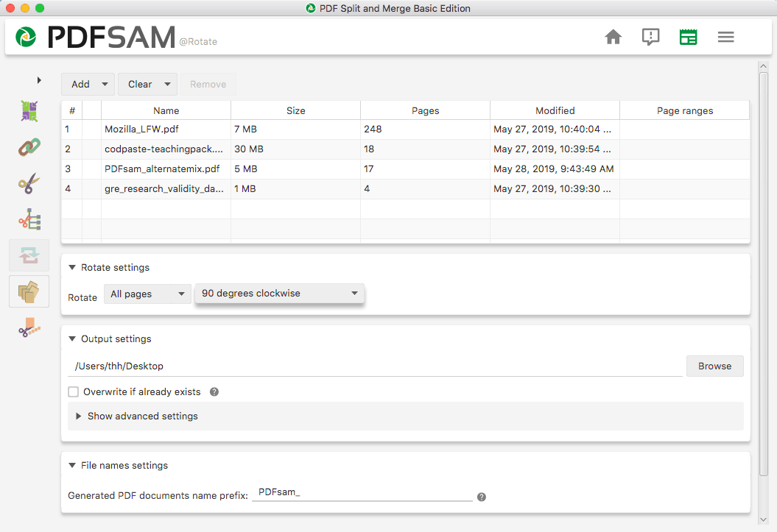Open the Merge module chain-link icon
This screenshot has height=532, width=777.
pos(29,147)
